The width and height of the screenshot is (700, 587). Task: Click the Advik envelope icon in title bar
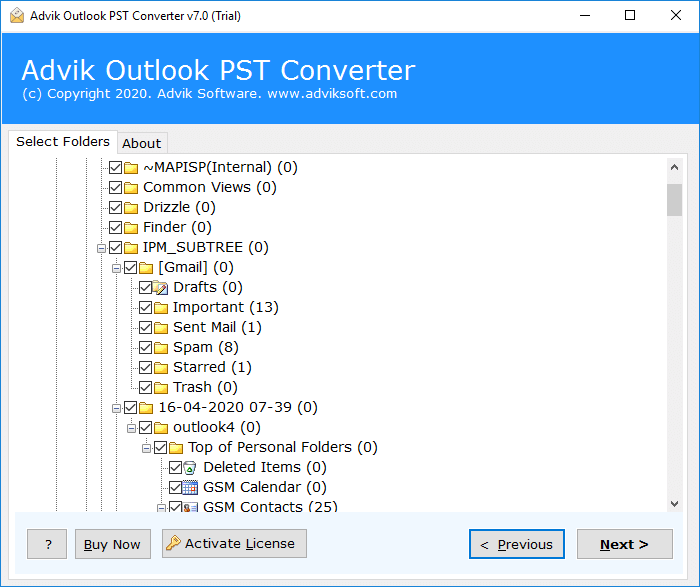click(x=17, y=15)
